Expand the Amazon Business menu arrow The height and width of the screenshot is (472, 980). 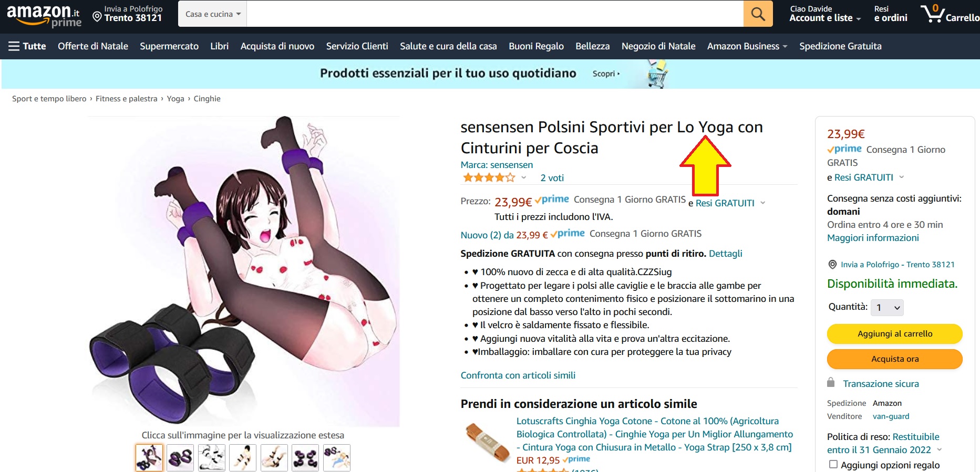click(x=785, y=47)
